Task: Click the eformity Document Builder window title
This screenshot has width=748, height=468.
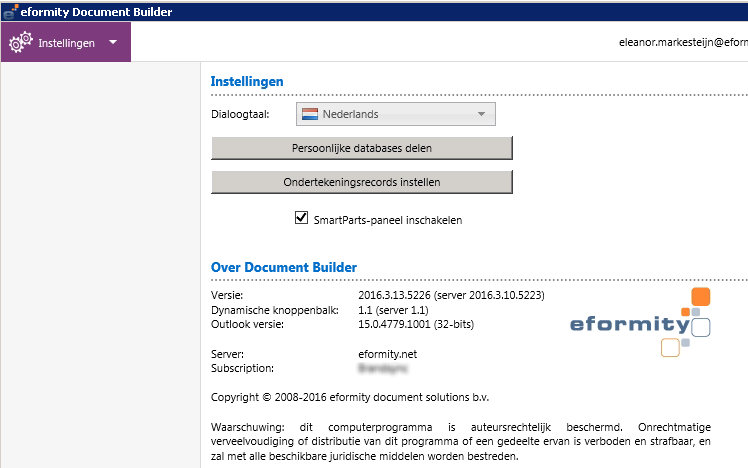Action: [96, 12]
